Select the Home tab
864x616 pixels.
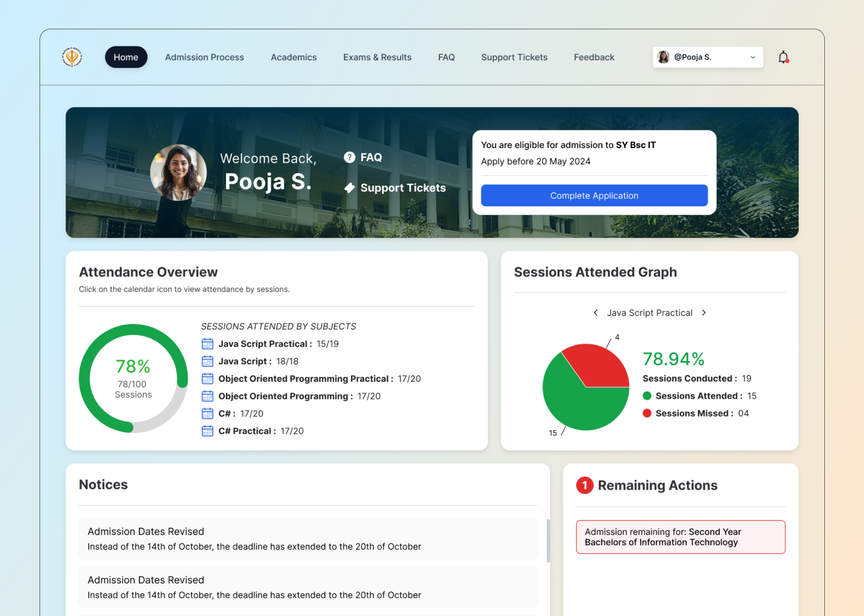click(126, 57)
